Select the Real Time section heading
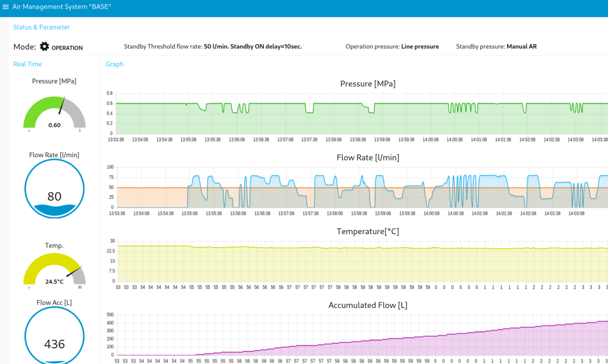This screenshot has height=364, width=608. click(27, 64)
